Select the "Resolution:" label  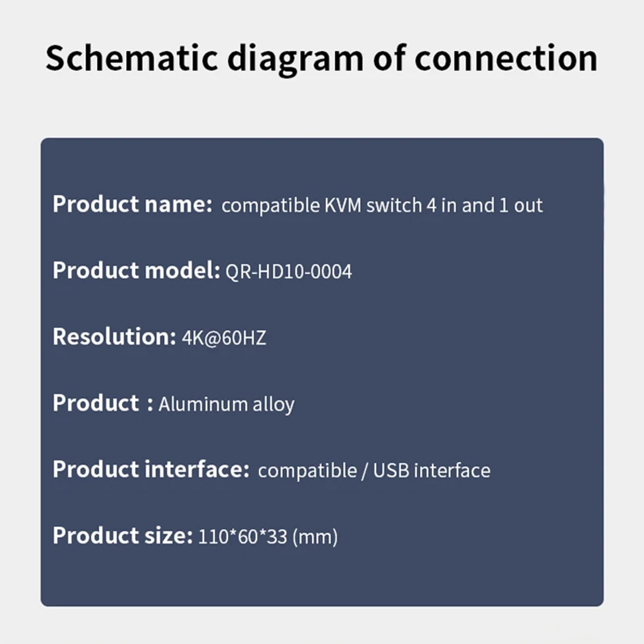point(115,336)
